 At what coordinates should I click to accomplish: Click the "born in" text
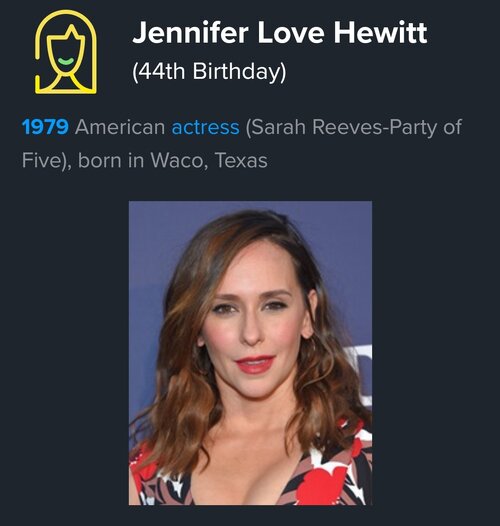click(x=111, y=160)
